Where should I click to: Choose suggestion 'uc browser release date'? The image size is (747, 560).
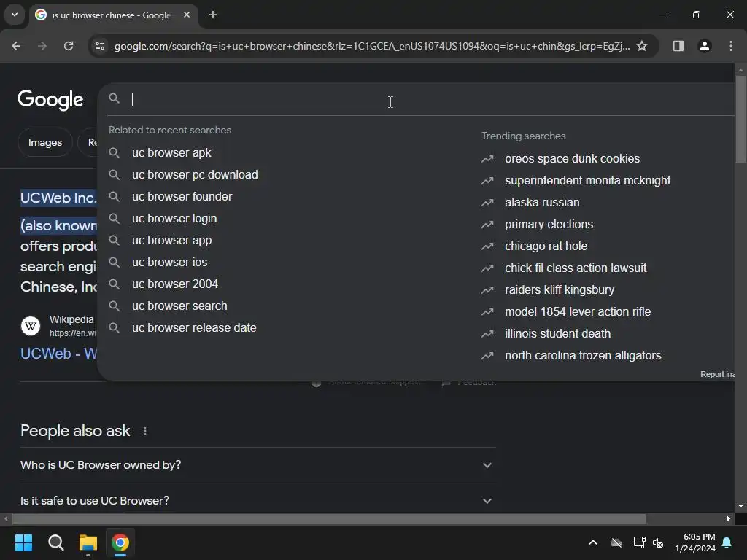[194, 328]
